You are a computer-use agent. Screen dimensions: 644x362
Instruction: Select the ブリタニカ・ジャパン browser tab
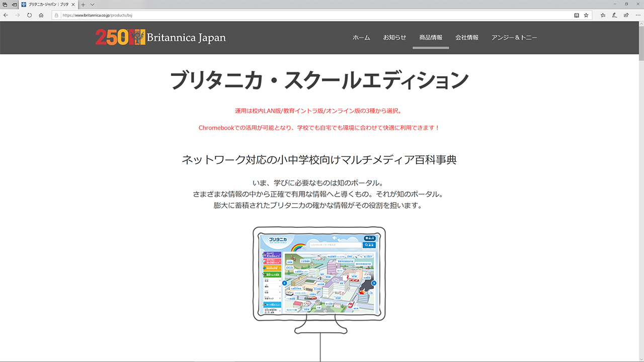[49, 4]
